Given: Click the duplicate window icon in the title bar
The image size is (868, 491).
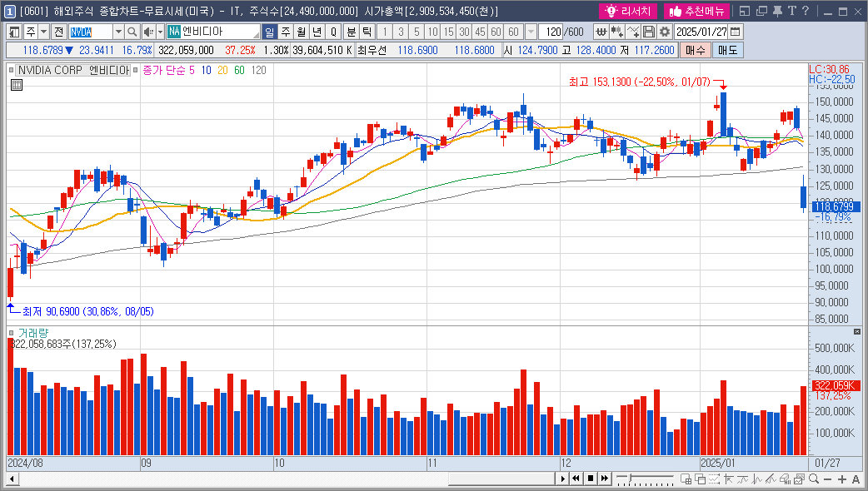Looking at the screenshot, I should pos(761,11).
